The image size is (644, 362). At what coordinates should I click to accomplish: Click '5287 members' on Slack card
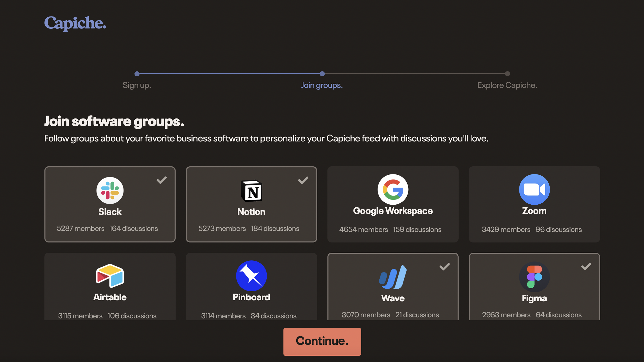coord(80,228)
